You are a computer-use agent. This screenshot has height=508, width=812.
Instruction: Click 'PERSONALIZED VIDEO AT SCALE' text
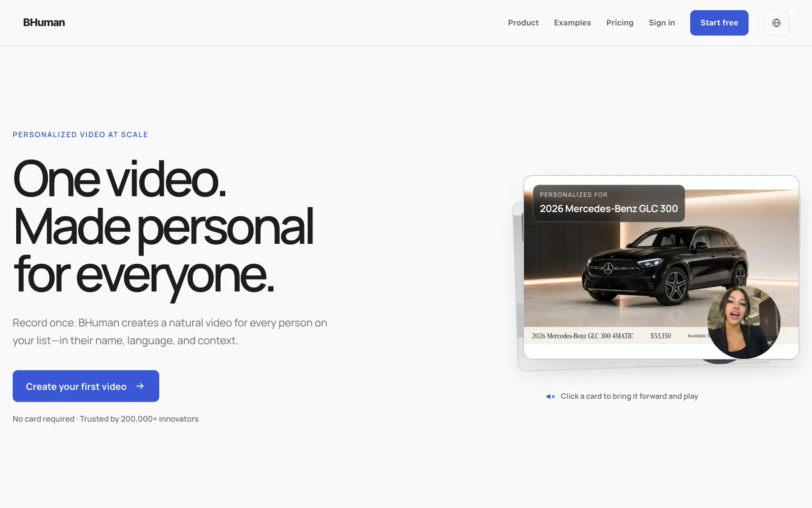click(x=80, y=135)
